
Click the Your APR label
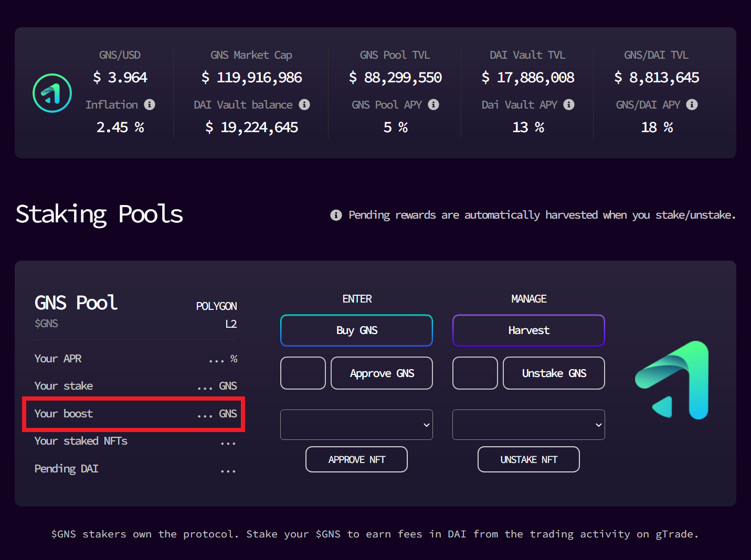(x=58, y=359)
